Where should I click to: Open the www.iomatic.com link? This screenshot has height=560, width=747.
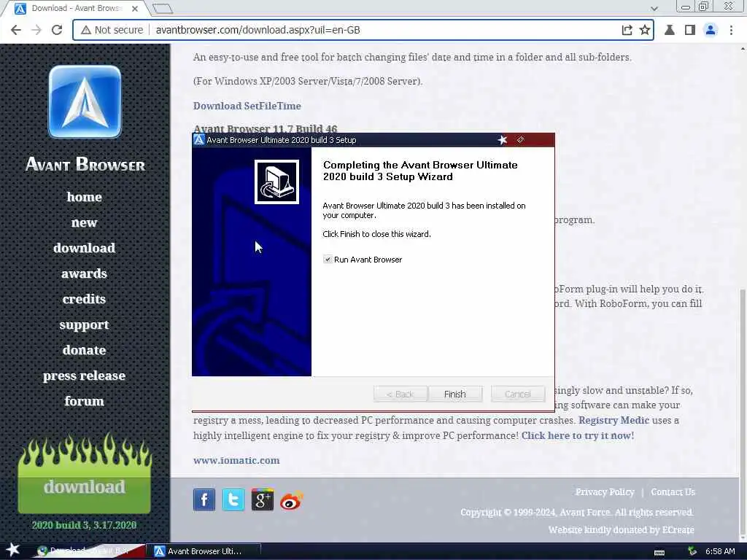236,461
